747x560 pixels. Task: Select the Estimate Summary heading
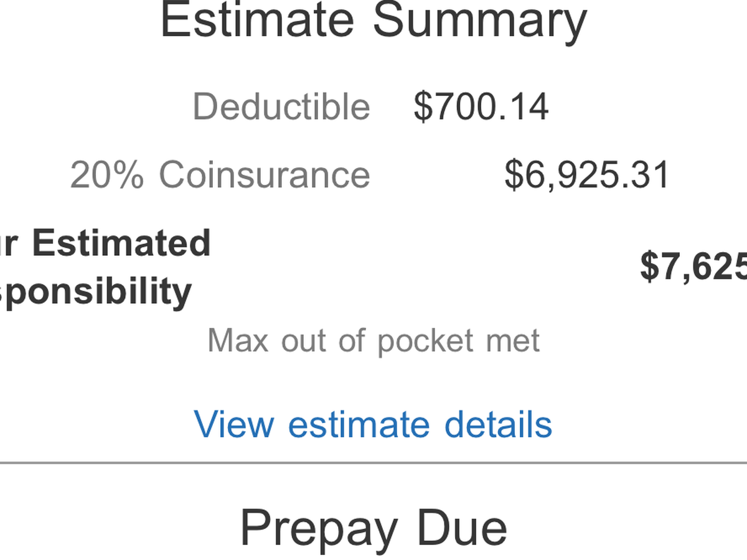(x=374, y=21)
